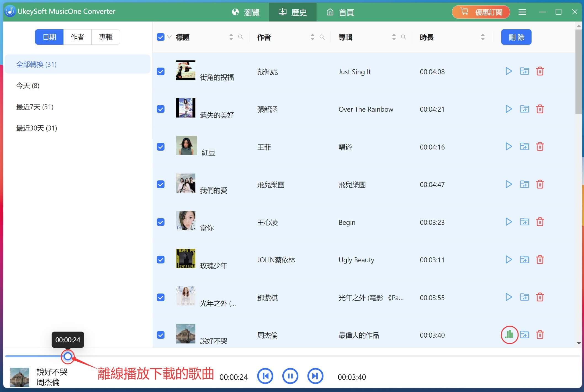Viewport: 584px width, 392px height.
Task: Pause the current playback
Action: pyautogui.click(x=290, y=376)
